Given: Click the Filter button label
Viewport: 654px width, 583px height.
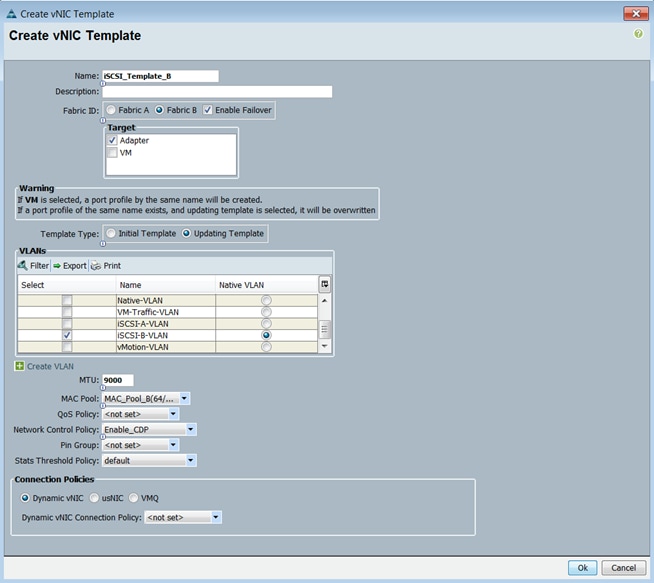Looking at the screenshot, I should pos(39,266).
